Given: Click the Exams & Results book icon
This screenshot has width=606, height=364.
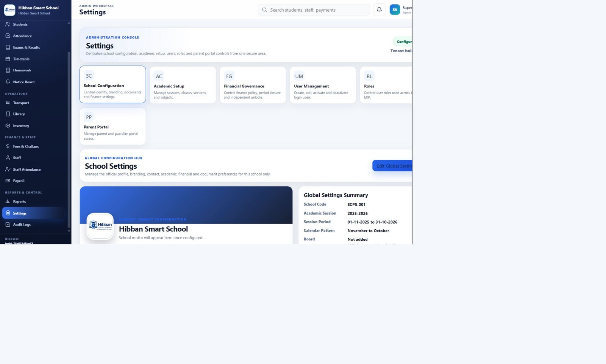Looking at the screenshot, I should tap(8, 47).
